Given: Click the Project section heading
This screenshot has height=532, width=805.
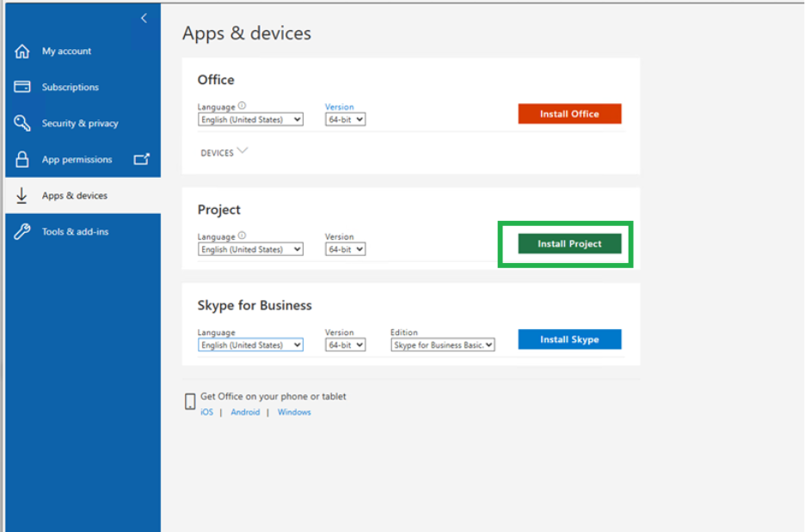Looking at the screenshot, I should [x=219, y=210].
